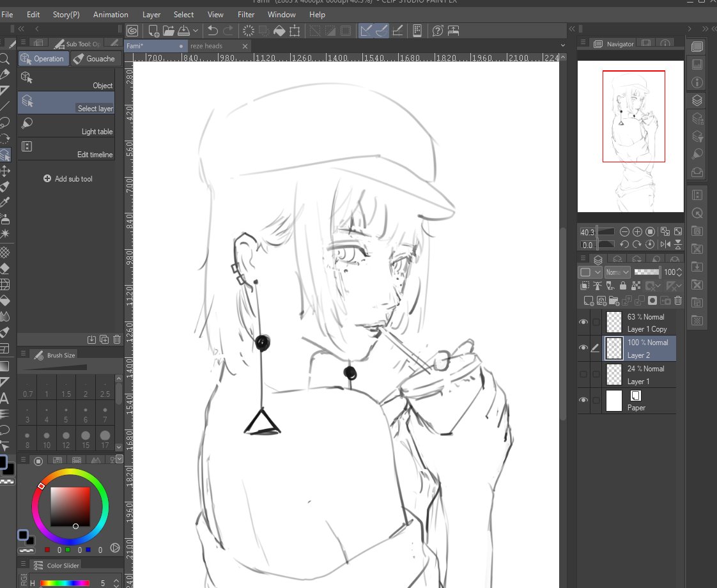Screen dimensions: 717x588
Task: Open the Filter menu
Action: click(x=246, y=15)
